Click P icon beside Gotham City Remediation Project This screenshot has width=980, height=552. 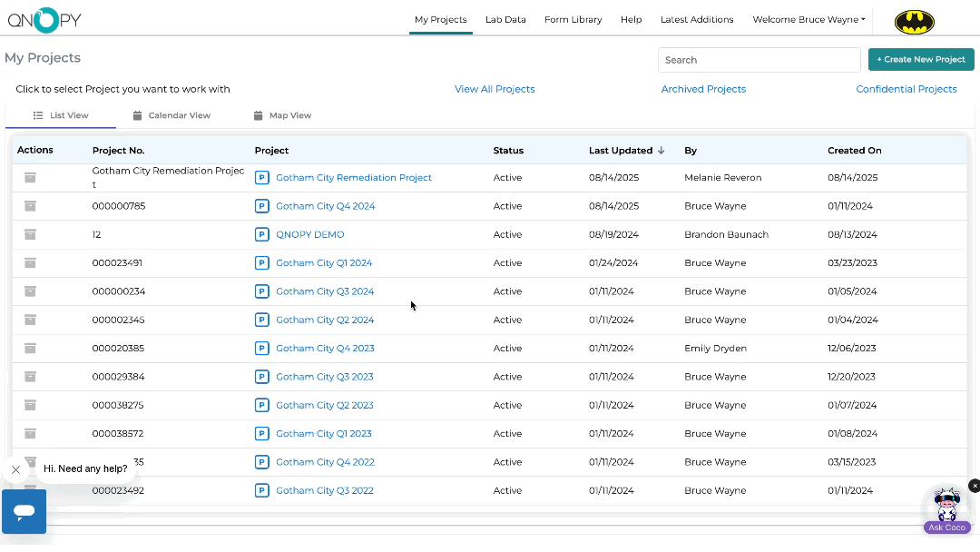262,178
